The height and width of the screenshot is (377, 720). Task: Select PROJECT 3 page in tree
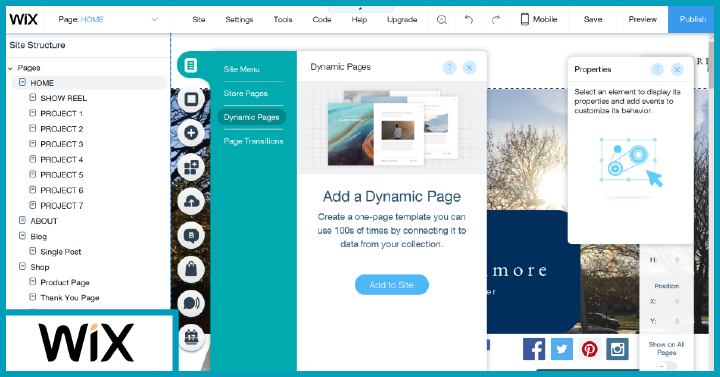pos(62,144)
